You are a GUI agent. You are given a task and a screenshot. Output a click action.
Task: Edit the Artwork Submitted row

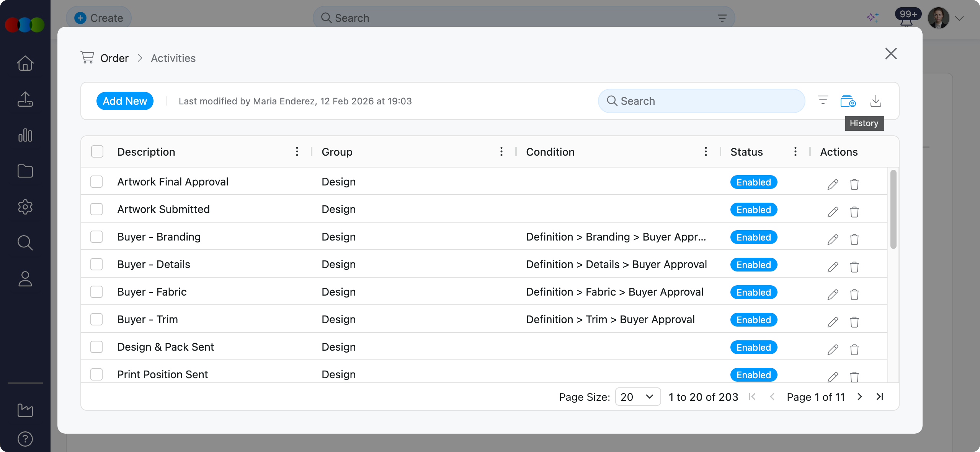coord(833,212)
